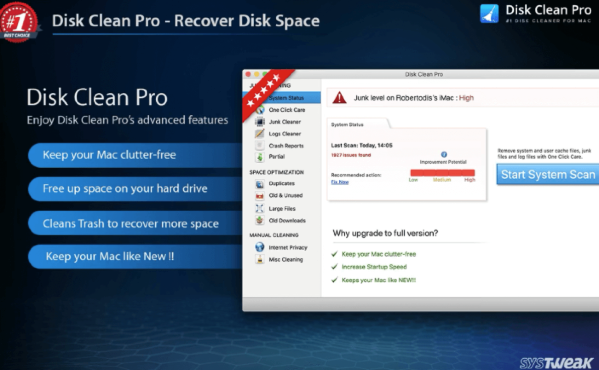Close the Disk Clean Pro window
This screenshot has height=370, width=599.
pyautogui.click(x=248, y=74)
